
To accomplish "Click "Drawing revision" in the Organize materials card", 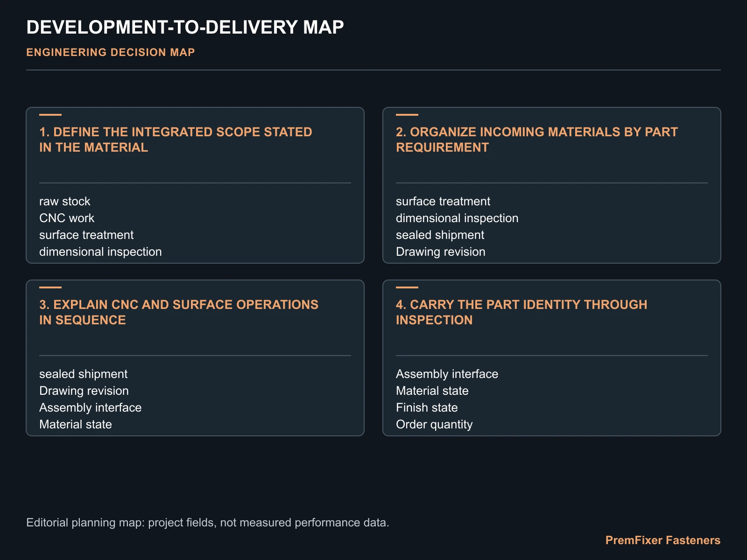I will click(441, 252).
